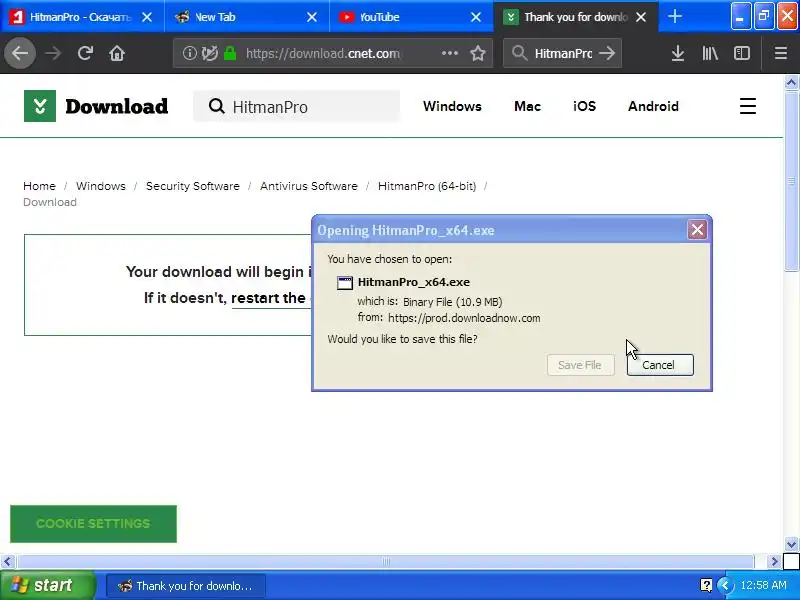Reload the current page

[x=85, y=53]
